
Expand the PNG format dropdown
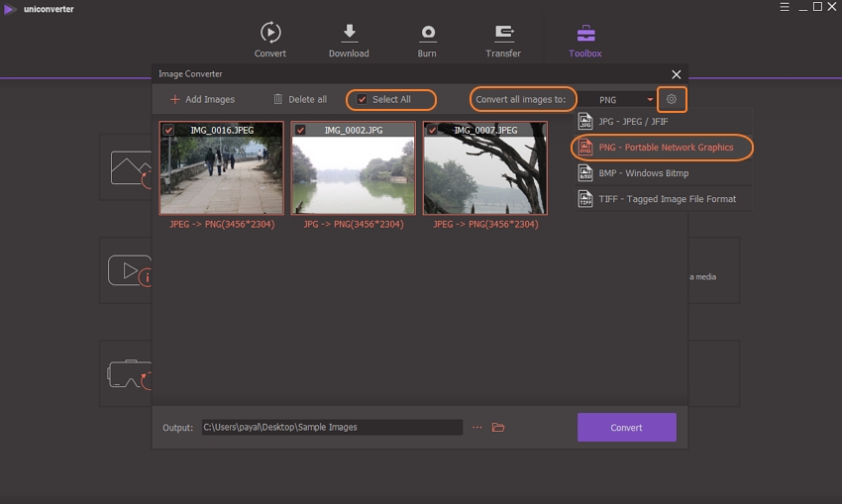[x=651, y=100]
